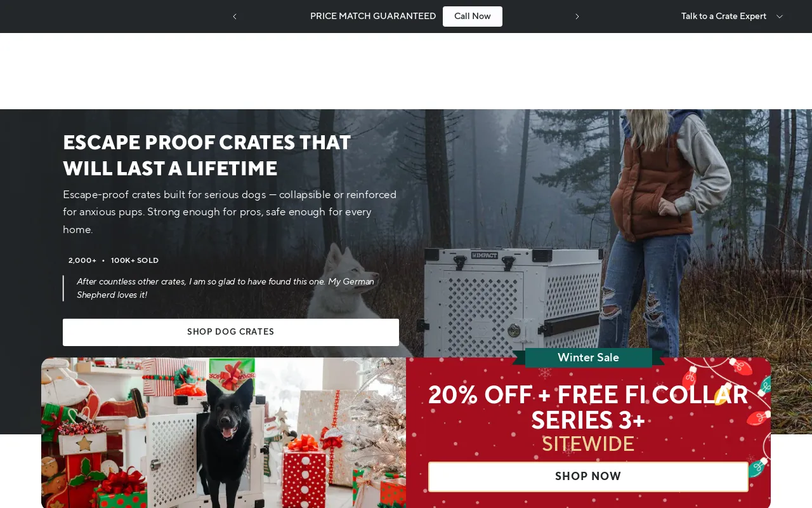812x508 pixels.
Task: Click the 20% OFF + FREE FI COLLAR headline
Action: pyautogui.click(x=588, y=408)
